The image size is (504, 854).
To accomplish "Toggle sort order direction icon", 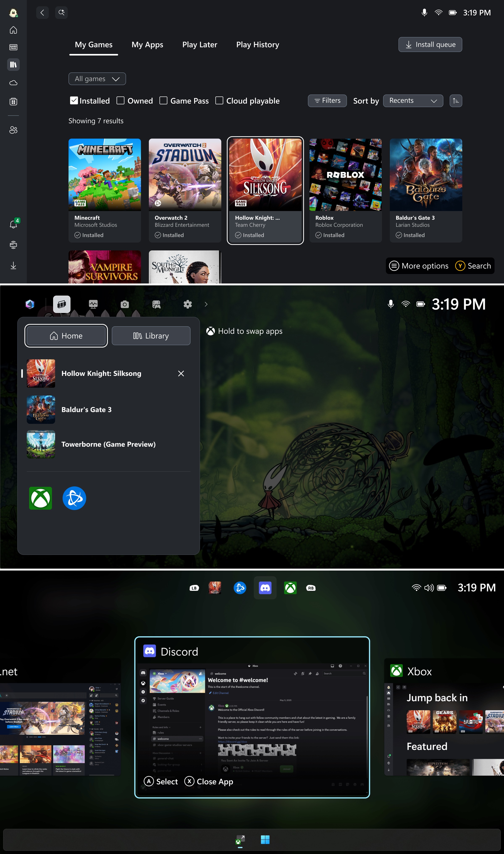I will pyautogui.click(x=456, y=101).
